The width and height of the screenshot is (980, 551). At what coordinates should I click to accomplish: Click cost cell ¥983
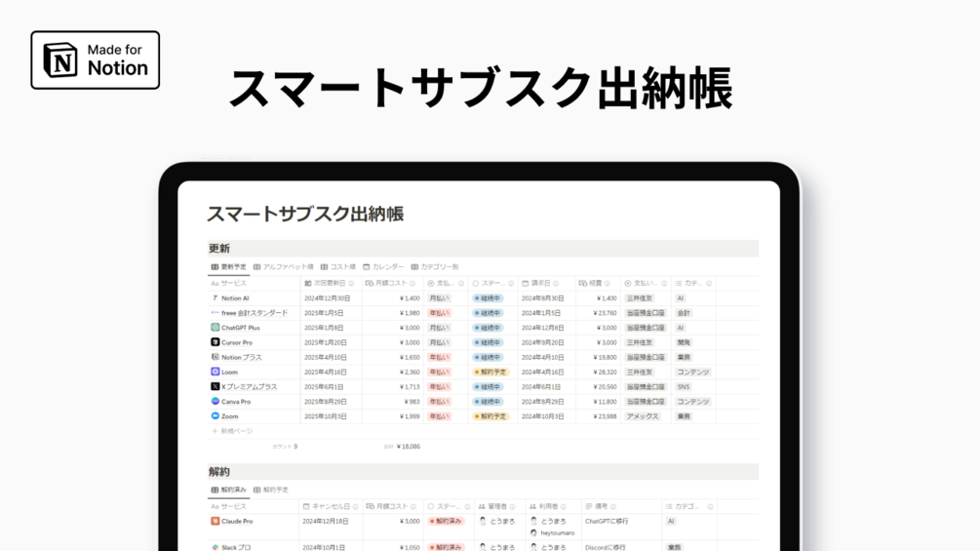(x=412, y=402)
